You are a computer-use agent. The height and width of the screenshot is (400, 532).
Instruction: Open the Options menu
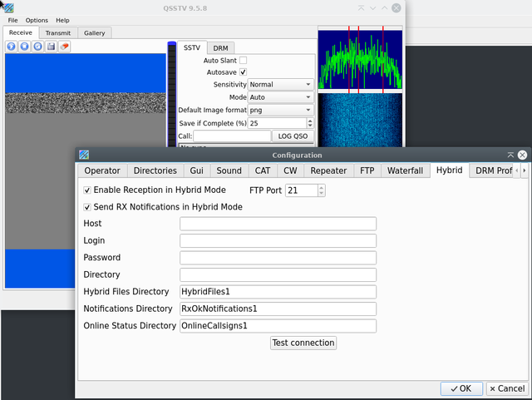coord(37,20)
